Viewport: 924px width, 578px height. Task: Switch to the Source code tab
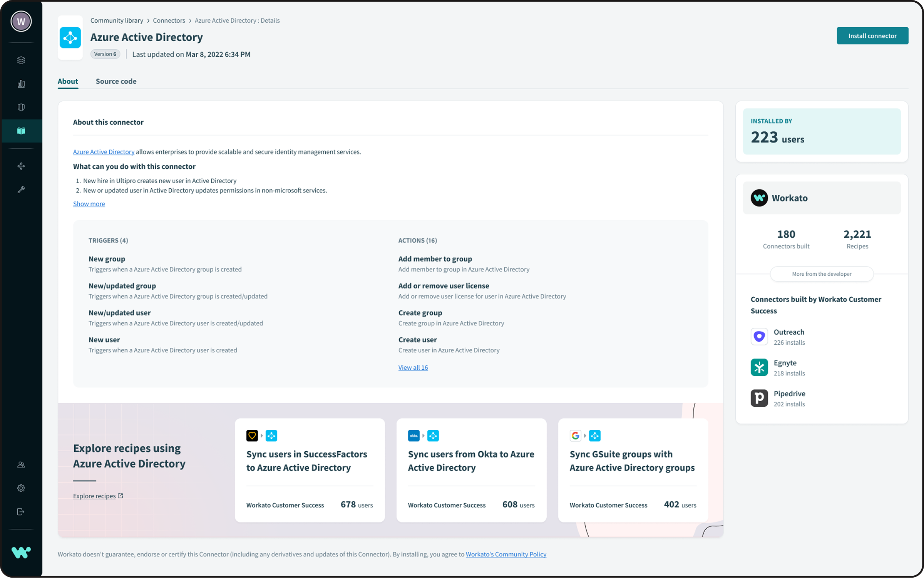click(x=116, y=81)
